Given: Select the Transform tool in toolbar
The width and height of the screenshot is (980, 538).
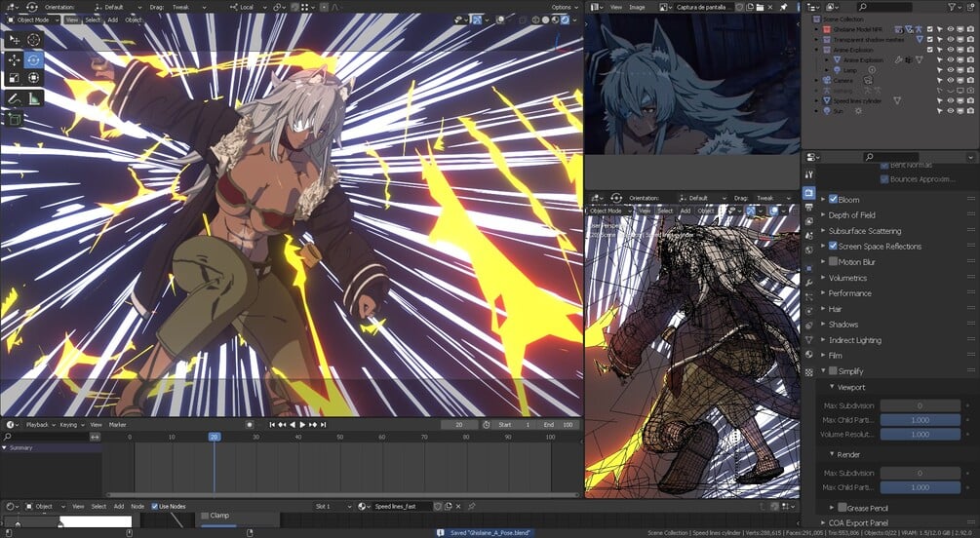Looking at the screenshot, I should pos(34,78).
